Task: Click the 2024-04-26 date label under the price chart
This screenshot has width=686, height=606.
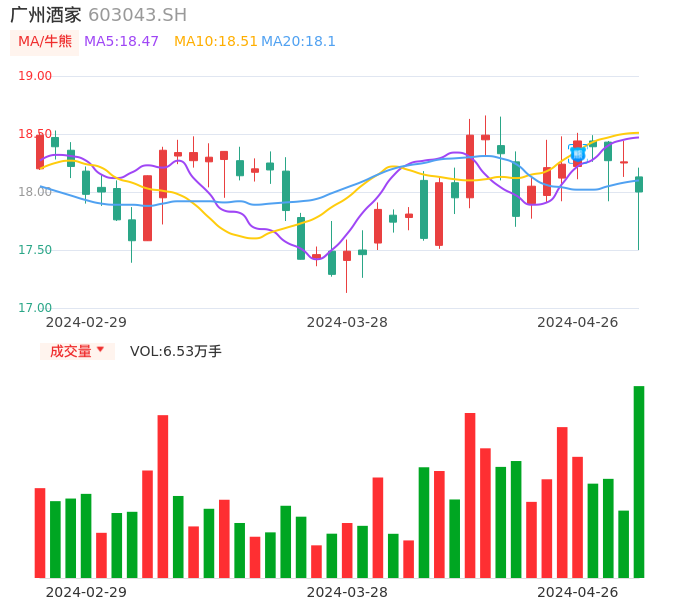Action: coord(578,322)
